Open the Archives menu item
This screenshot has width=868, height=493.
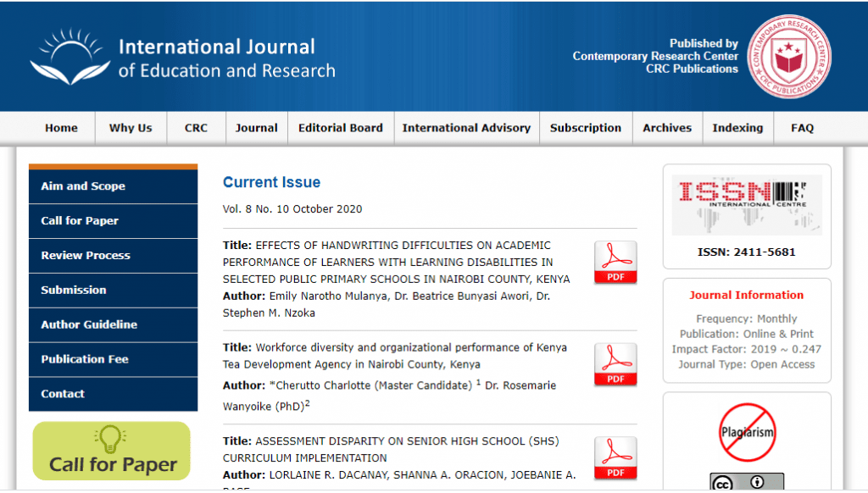click(x=666, y=128)
